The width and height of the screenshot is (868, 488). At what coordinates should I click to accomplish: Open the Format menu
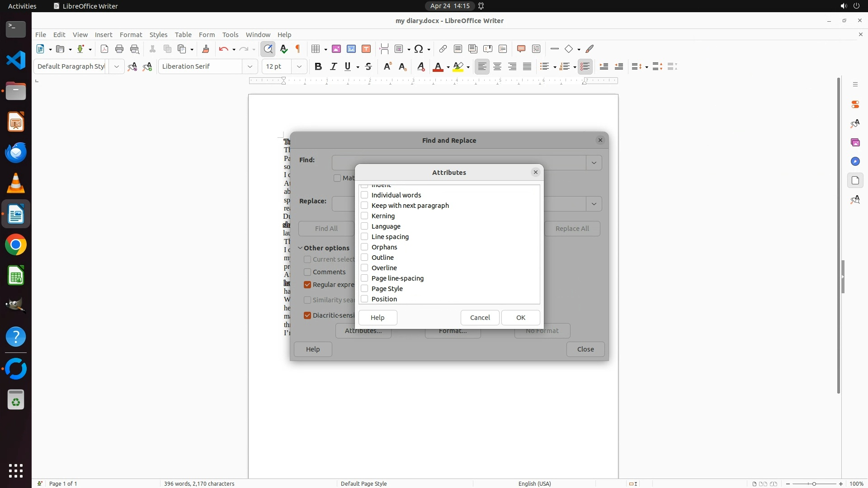[x=131, y=34]
